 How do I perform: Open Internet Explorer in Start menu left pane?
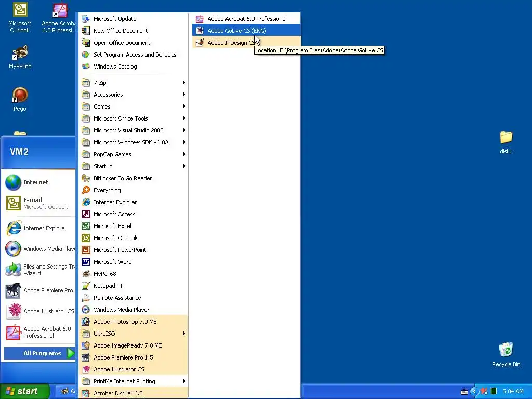coord(39,228)
